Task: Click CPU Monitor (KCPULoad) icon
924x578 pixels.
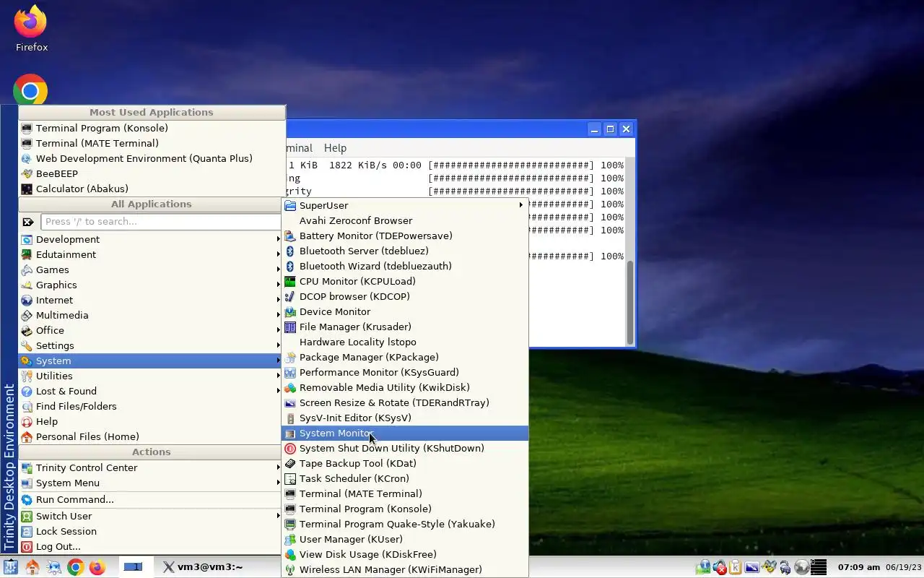Action: click(290, 281)
